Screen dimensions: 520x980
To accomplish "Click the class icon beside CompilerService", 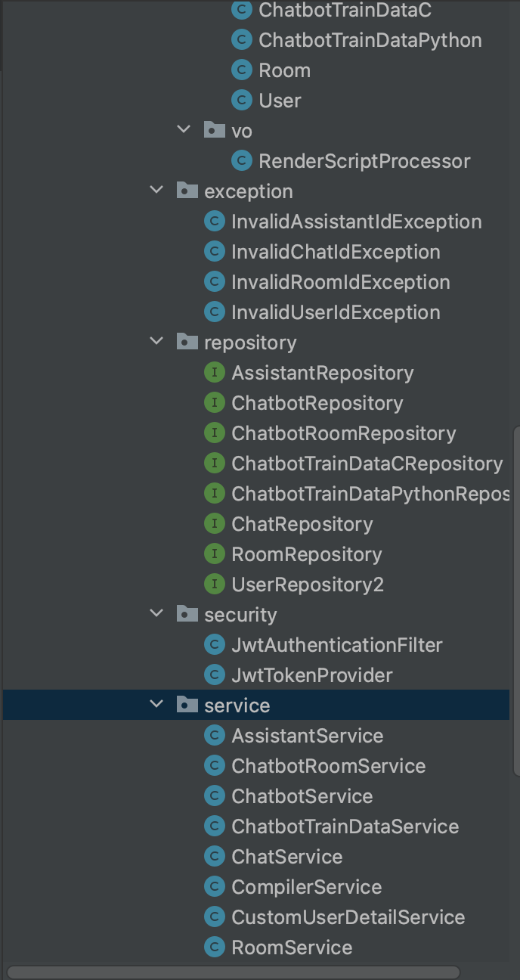I will [x=215, y=887].
